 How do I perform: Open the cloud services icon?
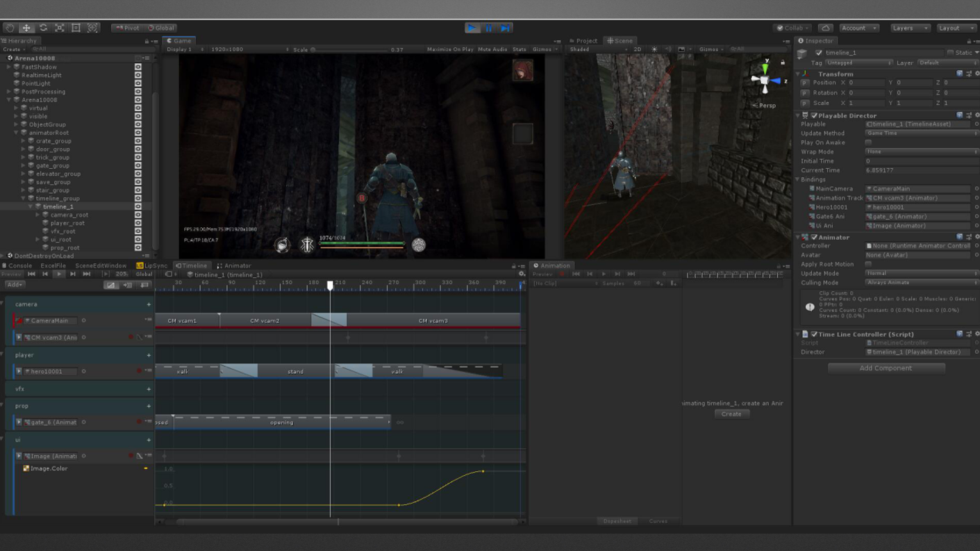tap(825, 28)
